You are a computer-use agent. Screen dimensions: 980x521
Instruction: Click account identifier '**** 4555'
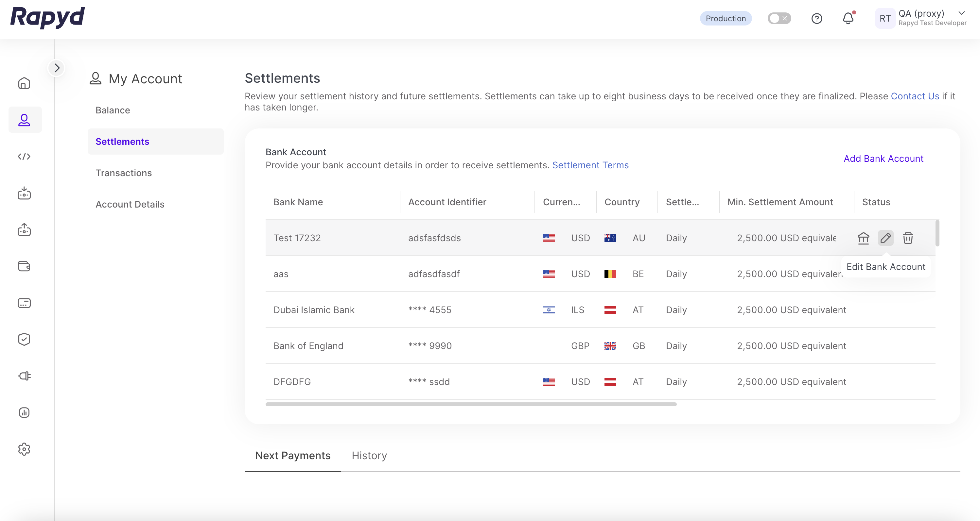(x=429, y=310)
